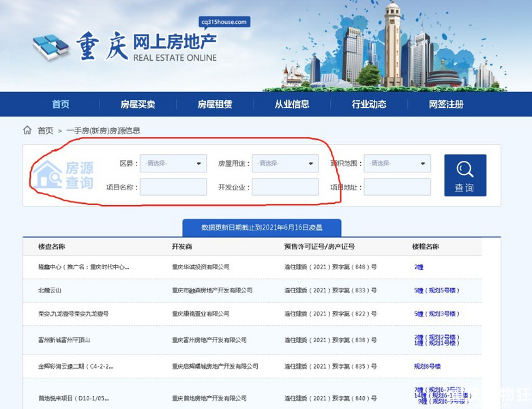Select the 房屋租赁 navigation item

point(215,104)
